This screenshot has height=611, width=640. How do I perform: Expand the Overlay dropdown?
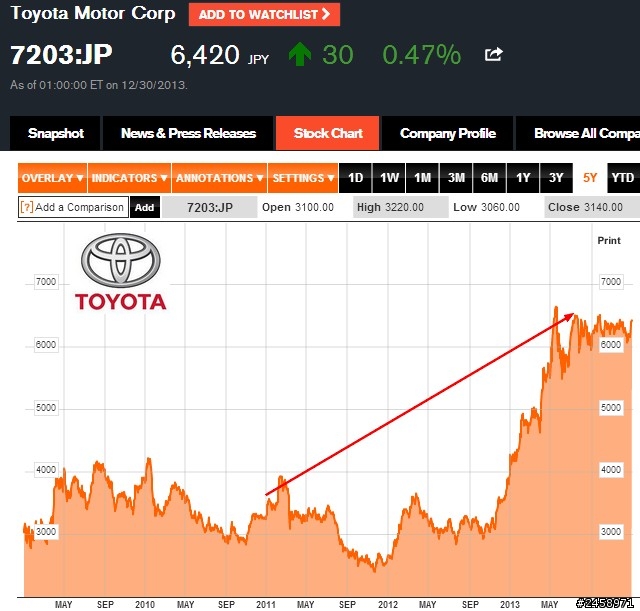click(52, 178)
